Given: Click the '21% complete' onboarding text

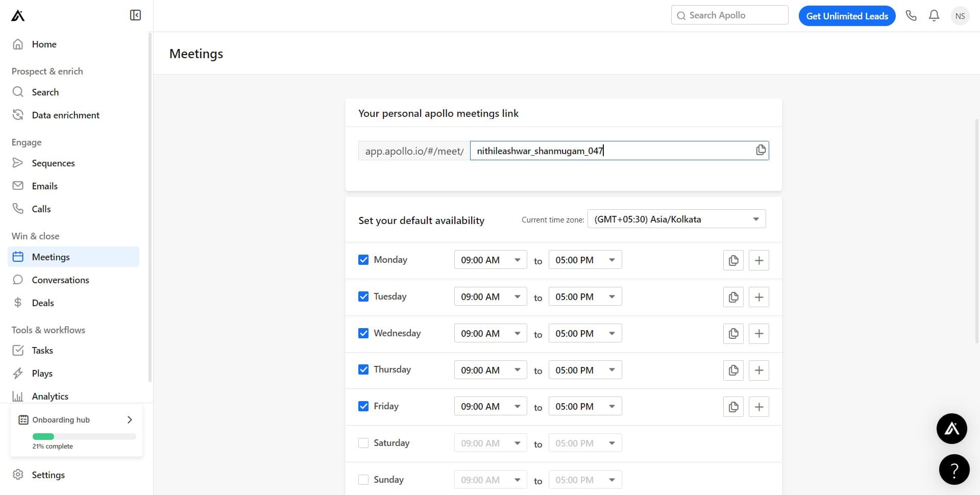Looking at the screenshot, I should click(x=53, y=446).
